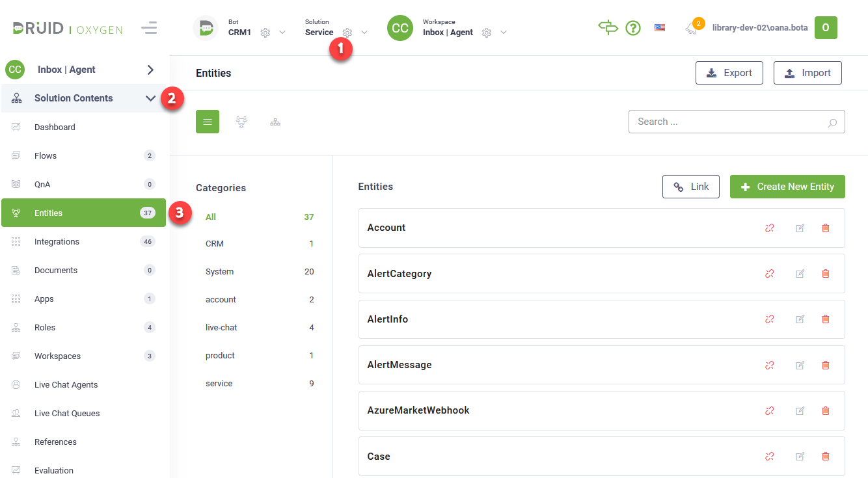Select the System category
868x478 pixels.
(x=260, y=271)
